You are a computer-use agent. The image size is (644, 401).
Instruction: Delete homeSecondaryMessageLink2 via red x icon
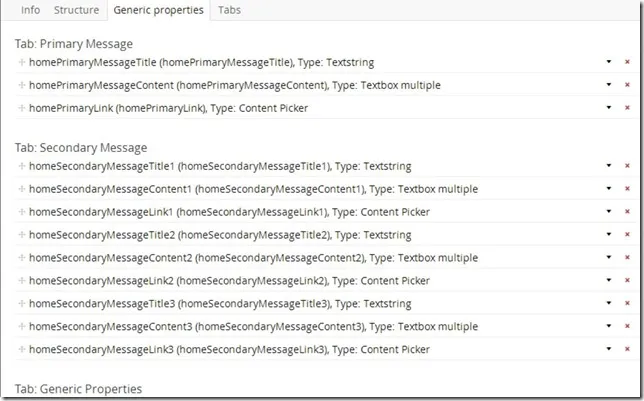(x=627, y=281)
